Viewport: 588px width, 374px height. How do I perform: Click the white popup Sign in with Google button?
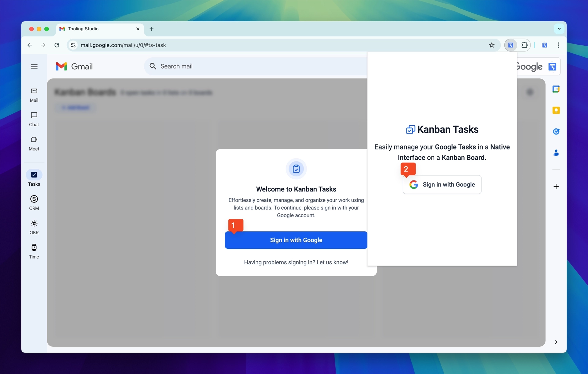coord(442,184)
